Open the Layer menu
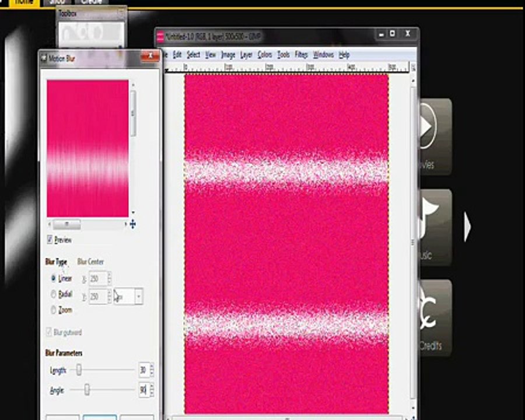This screenshot has width=525, height=420. tap(246, 55)
